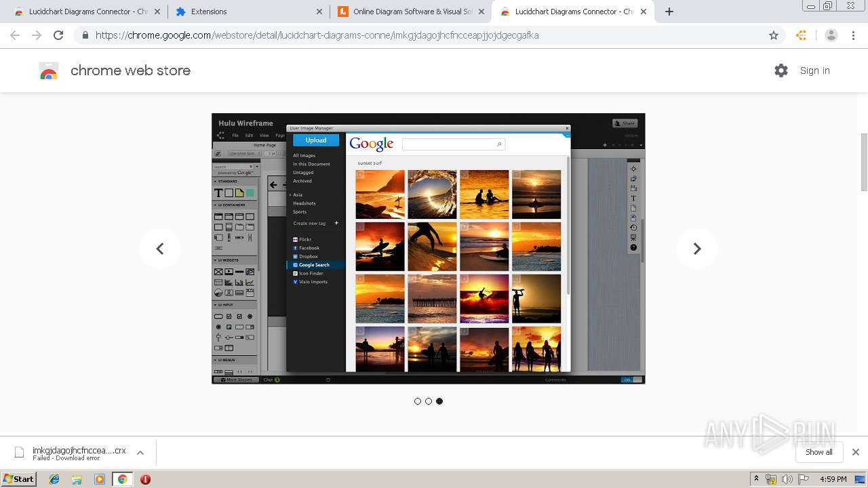Click the Chrome taskbar icon
The image size is (868, 488).
tap(122, 479)
